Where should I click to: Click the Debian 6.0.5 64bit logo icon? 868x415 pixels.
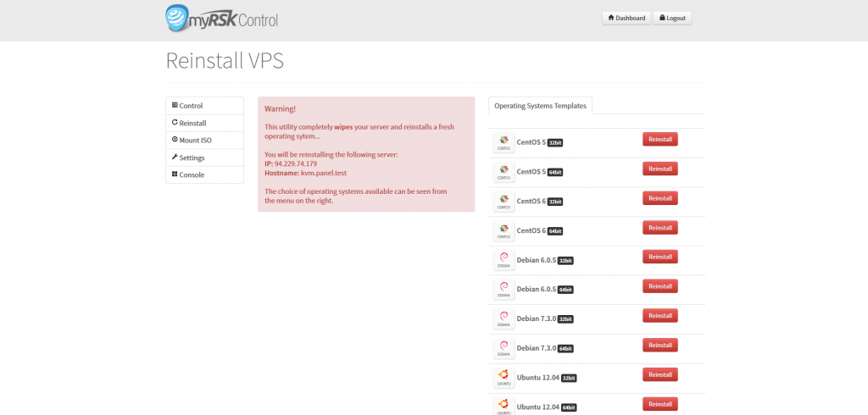coord(504,289)
